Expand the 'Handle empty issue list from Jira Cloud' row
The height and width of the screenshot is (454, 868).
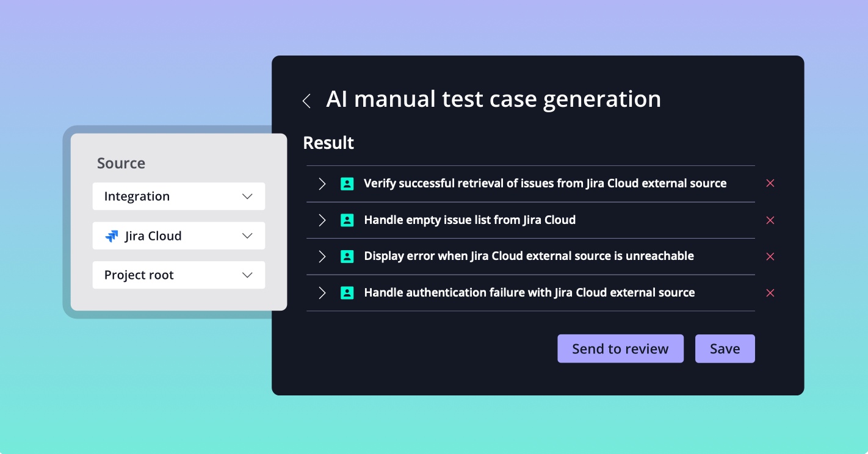tap(322, 220)
